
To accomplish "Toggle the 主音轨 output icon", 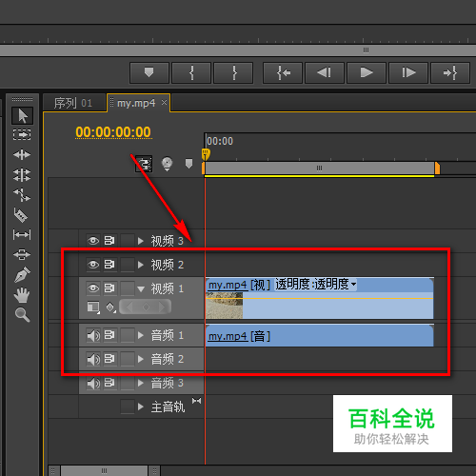I will point(196,401).
